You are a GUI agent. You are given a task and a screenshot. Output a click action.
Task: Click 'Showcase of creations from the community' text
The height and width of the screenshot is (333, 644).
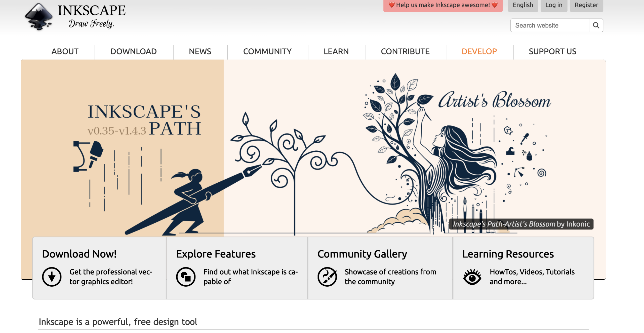[390, 277]
